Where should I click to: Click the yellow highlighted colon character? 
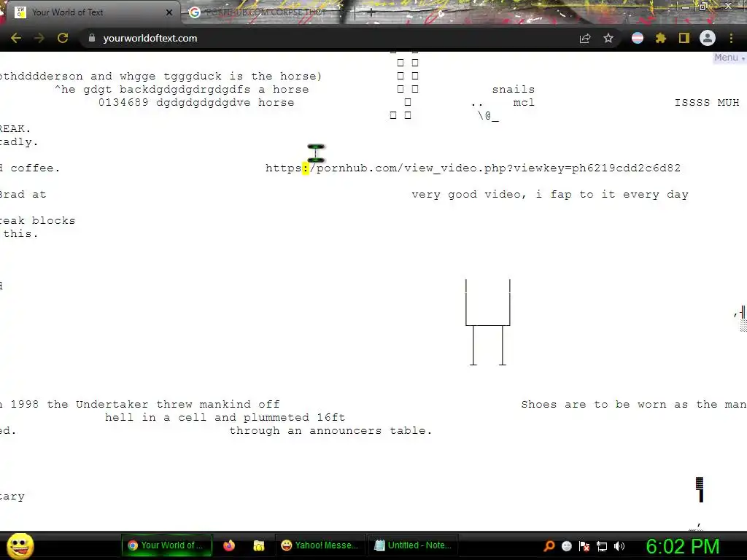point(306,168)
